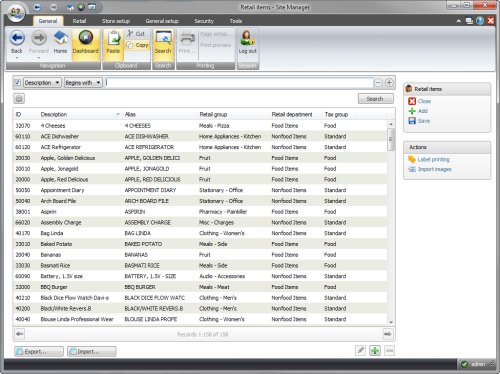Select the Basmati Rice row

(x=200, y=265)
